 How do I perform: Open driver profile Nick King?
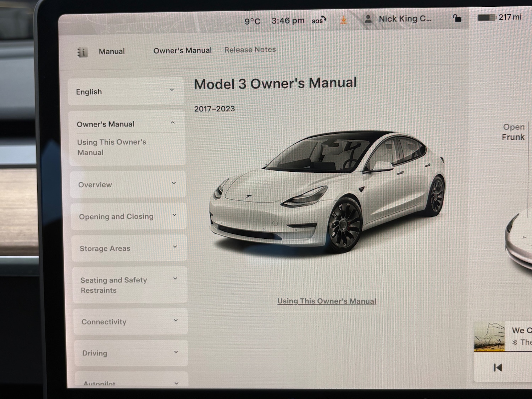click(x=395, y=18)
